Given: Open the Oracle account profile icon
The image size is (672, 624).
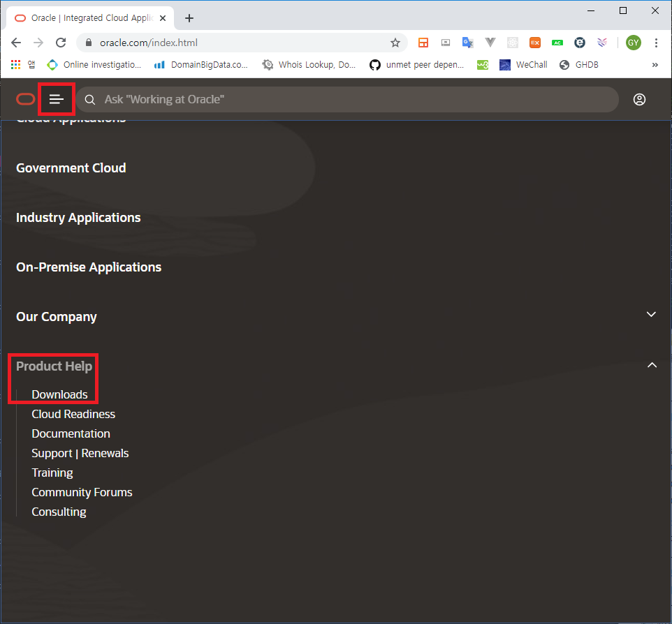Looking at the screenshot, I should 639,99.
